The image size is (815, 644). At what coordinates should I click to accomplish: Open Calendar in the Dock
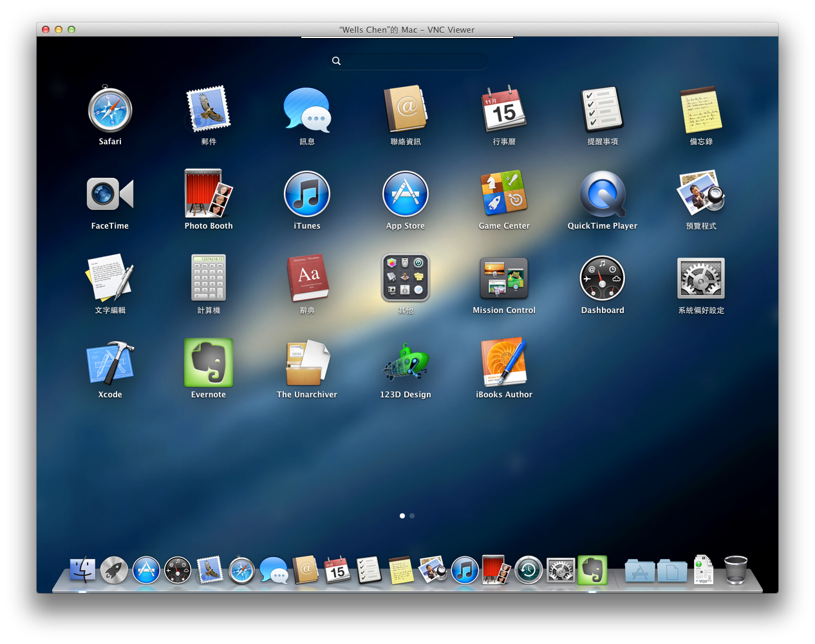(337, 569)
